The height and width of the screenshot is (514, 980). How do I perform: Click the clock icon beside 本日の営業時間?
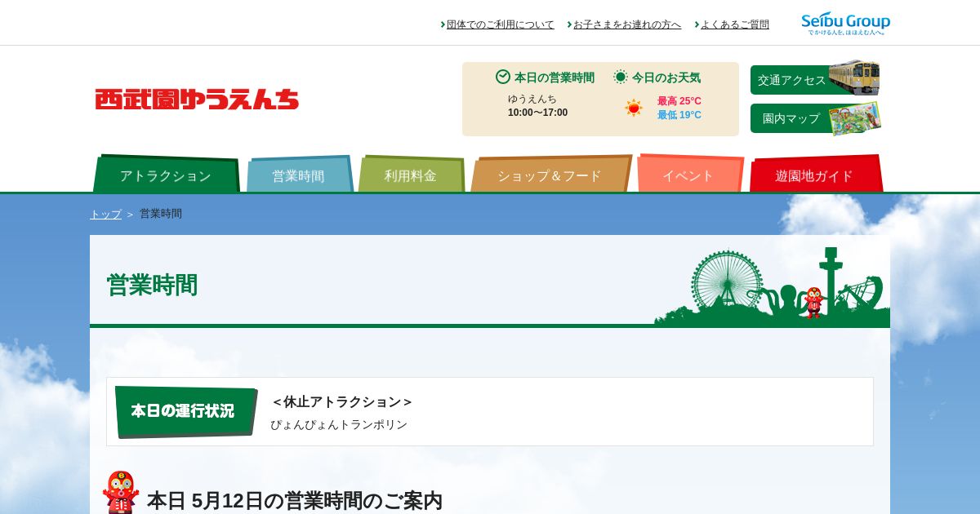503,77
